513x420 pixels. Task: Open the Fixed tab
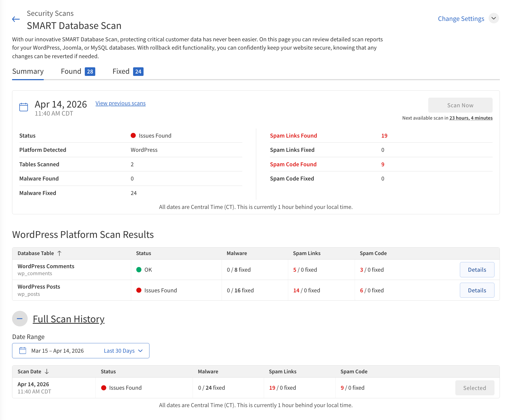pyautogui.click(x=121, y=71)
